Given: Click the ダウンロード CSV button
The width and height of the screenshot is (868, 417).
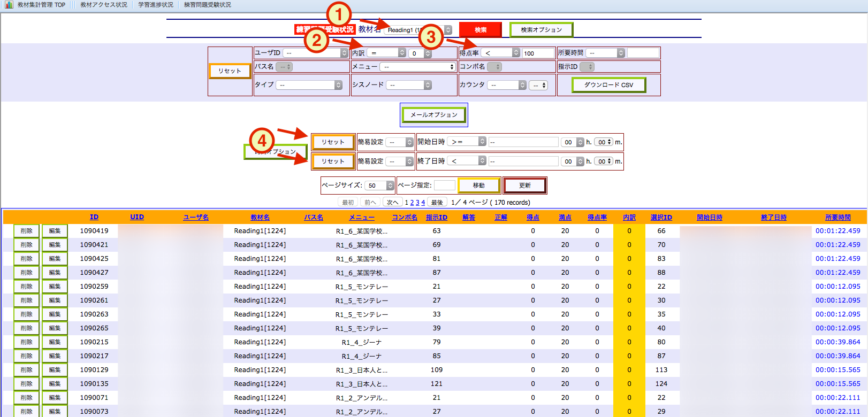Looking at the screenshot, I should pos(608,85).
